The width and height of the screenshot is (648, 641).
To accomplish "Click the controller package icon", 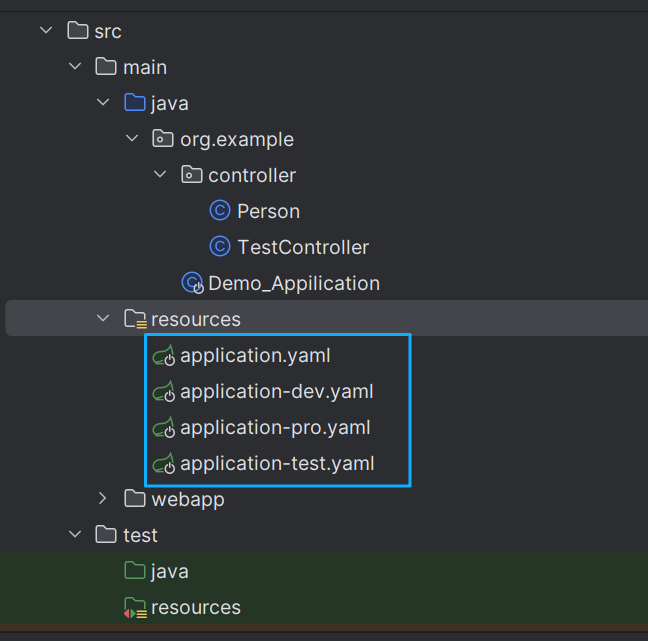I will 192,174.
